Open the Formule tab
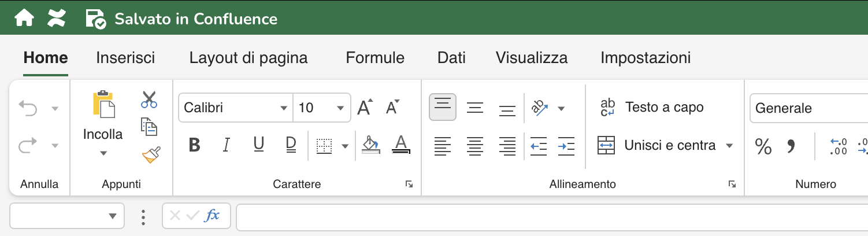 (375, 58)
